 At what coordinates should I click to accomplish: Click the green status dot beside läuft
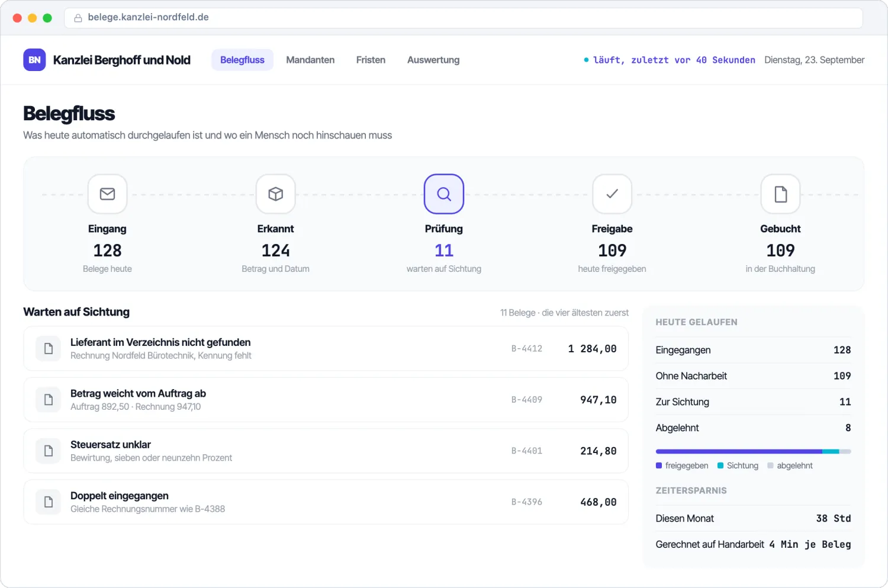pos(586,60)
